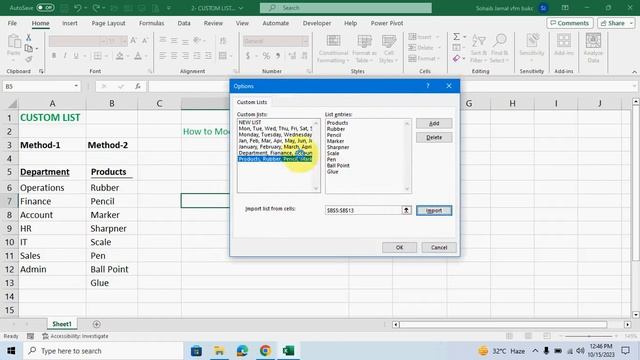Select the Department, Finance custom list

pos(275,153)
